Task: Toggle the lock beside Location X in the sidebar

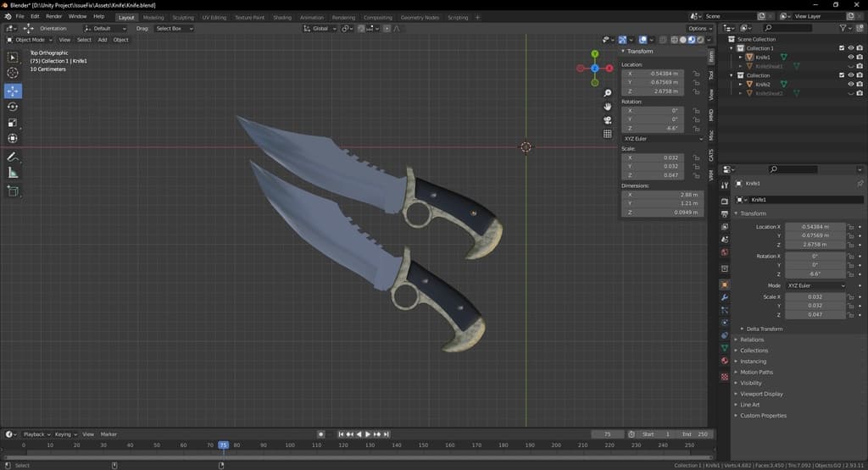Action: click(696, 74)
